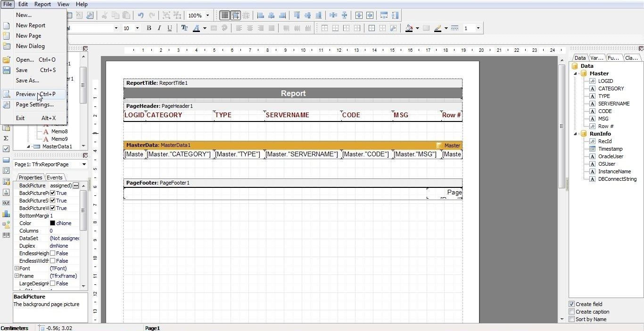The width and height of the screenshot is (644, 331).
Task: Enable the Sort by Name checkbox
Action: point(572,319)
